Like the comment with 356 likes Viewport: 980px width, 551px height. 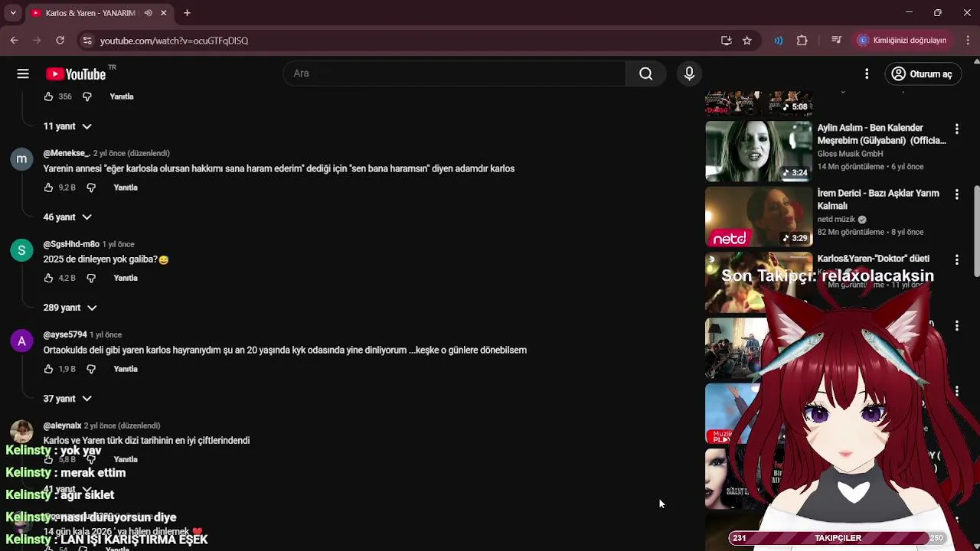pos(48,96)
